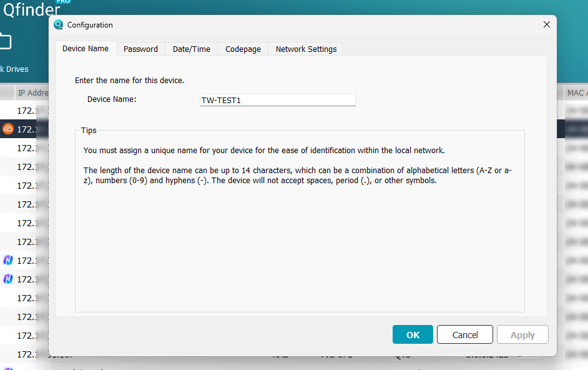Click the MAC Address column header
This screenshot has width=588, height=370.
[x=576, y=92]
